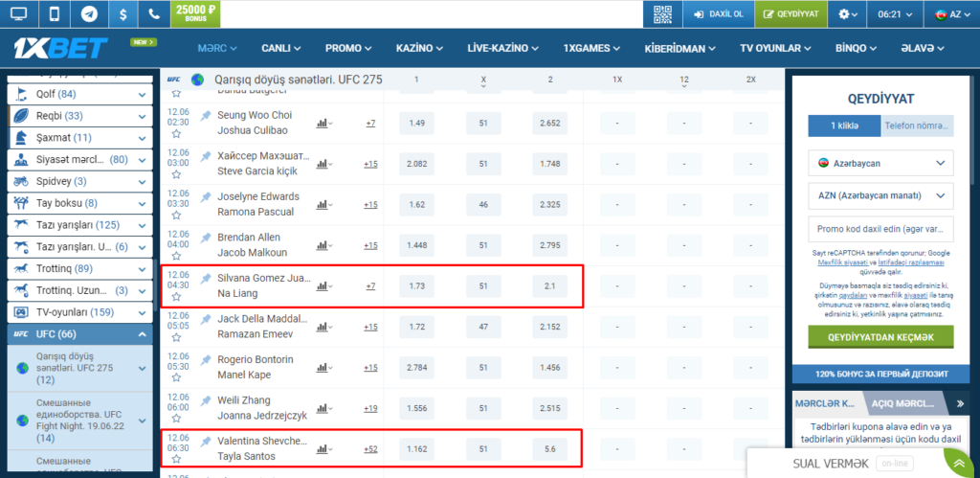
Task: Click the callback phone handset icon
Action: pyautogui.click(x=154, y=13)
